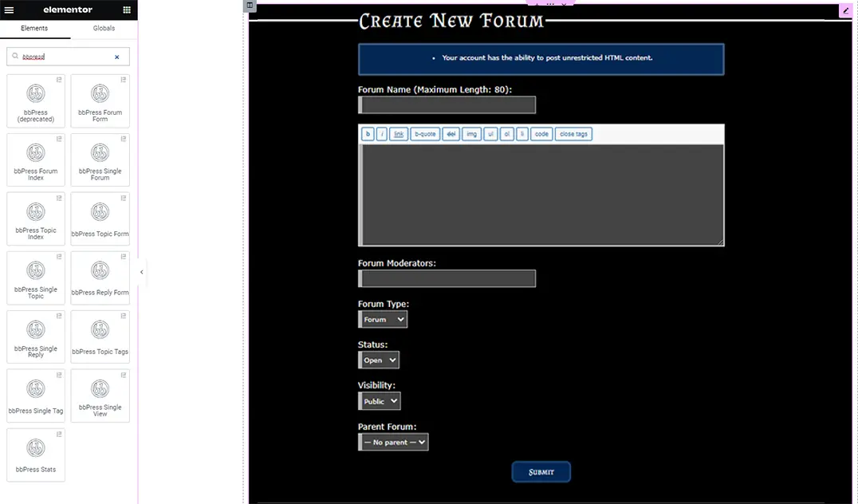Click the li editor button
858x504 pixels.
(522, 134)
